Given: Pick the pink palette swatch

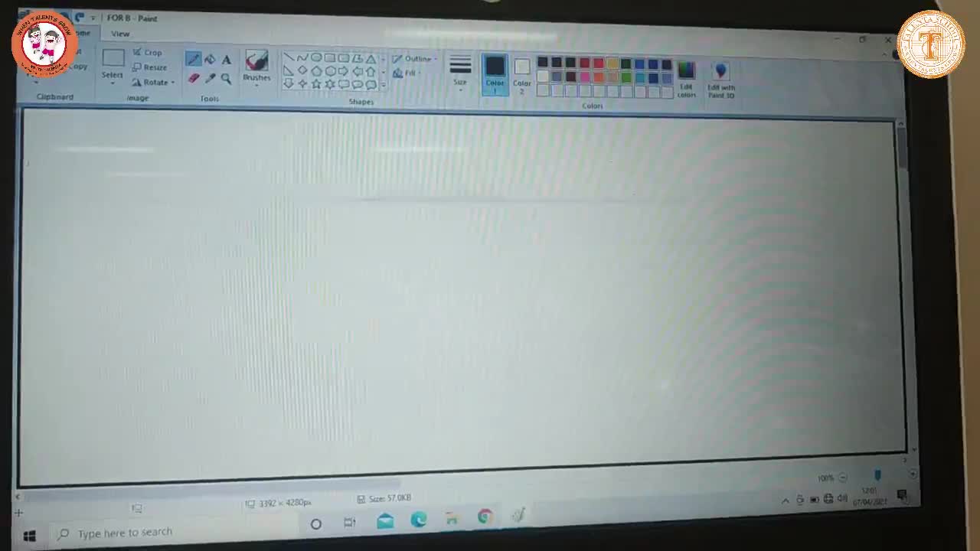Looking at the screenshot, I should (x=585, y=77).
